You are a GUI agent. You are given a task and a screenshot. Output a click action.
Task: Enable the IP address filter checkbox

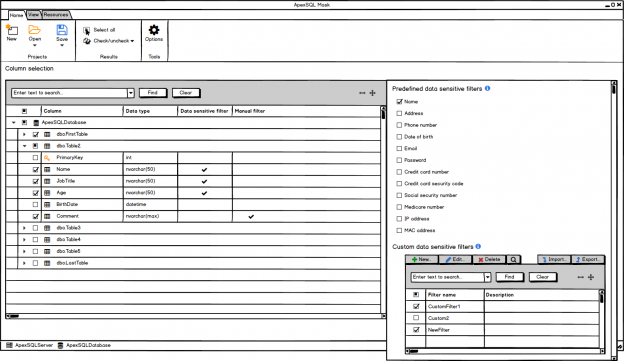coord(399,219)
